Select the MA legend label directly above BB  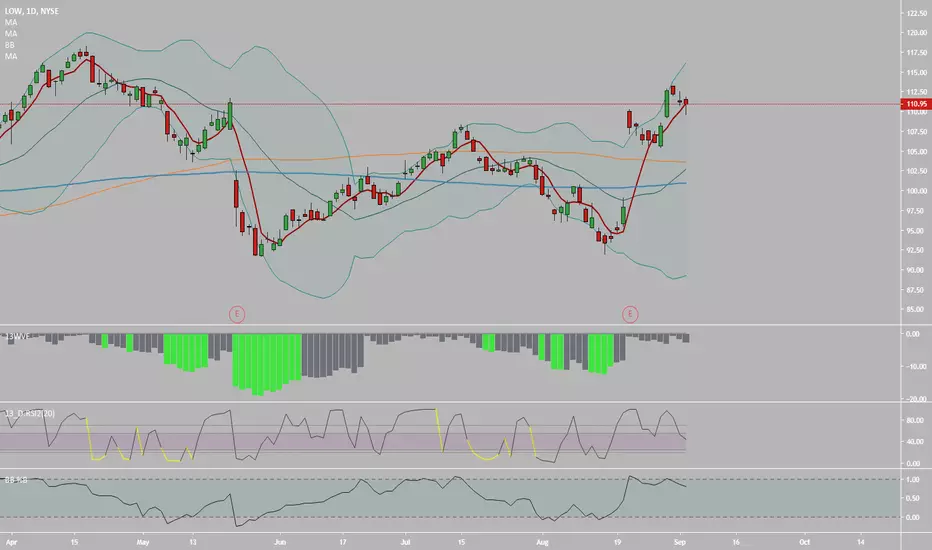point(11,33)
